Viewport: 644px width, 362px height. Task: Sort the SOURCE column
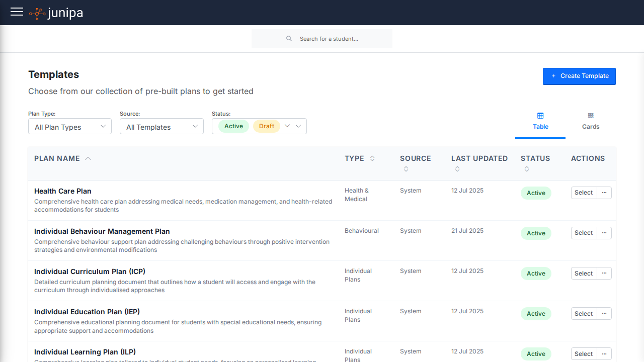[x=406, y=169]
